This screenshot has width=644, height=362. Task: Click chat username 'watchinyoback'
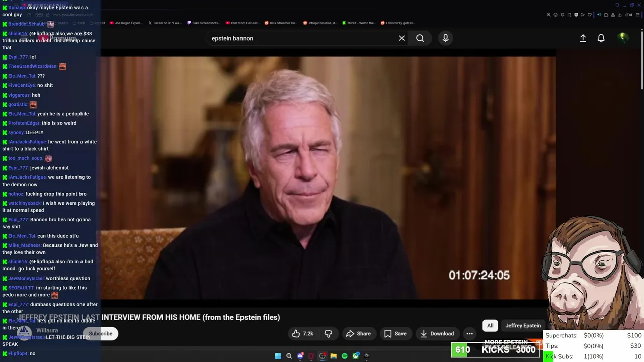(25, 203)
